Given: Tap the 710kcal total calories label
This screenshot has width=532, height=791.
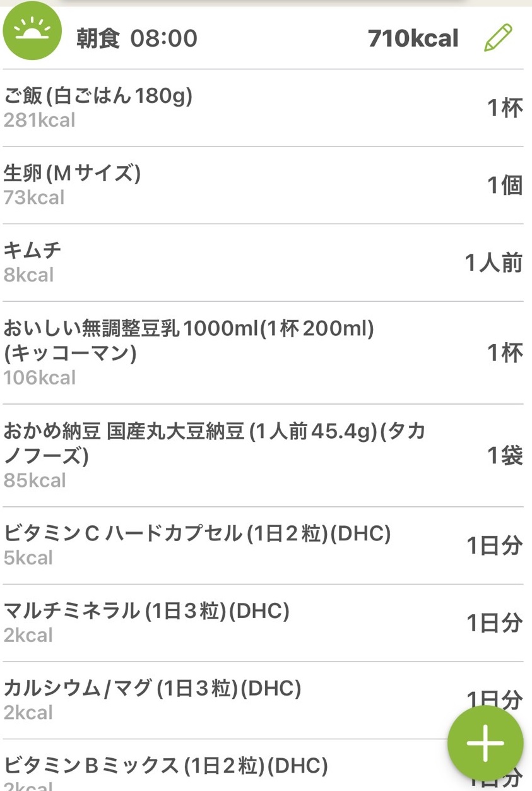Looking at the screenshot, I should coord(413,39).
